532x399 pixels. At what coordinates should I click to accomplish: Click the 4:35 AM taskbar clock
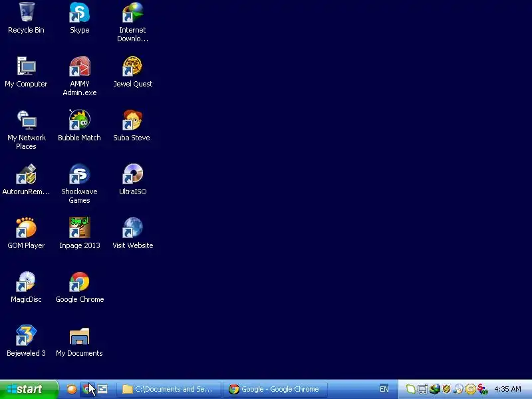507,389
